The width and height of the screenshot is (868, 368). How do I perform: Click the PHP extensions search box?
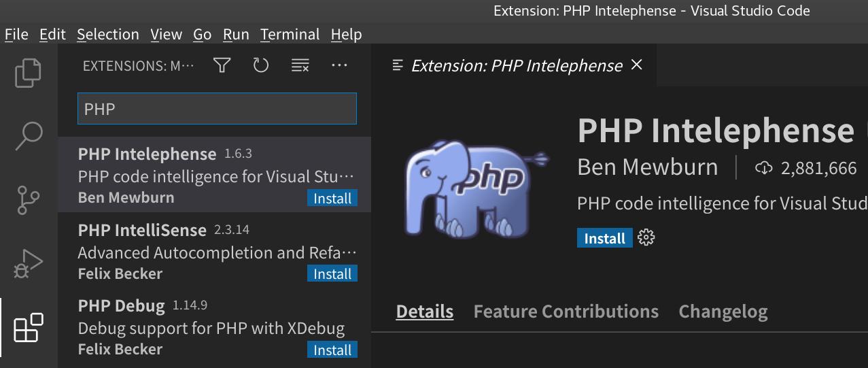click(217, 109)
